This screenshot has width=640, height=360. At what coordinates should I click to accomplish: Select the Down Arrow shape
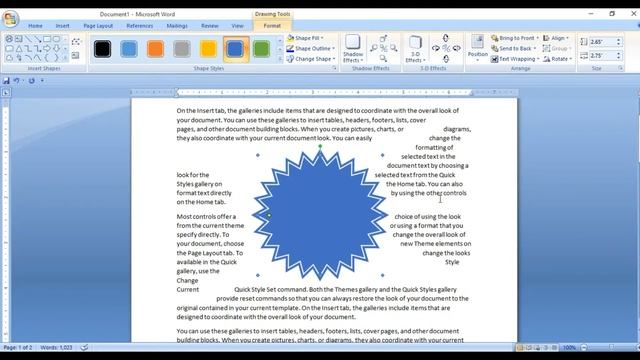[x=56, y=49]
